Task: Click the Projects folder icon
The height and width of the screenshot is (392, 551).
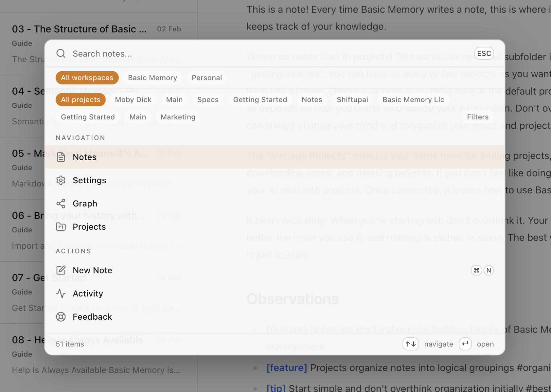Action: pyautogui.click(x=61, y=227)
